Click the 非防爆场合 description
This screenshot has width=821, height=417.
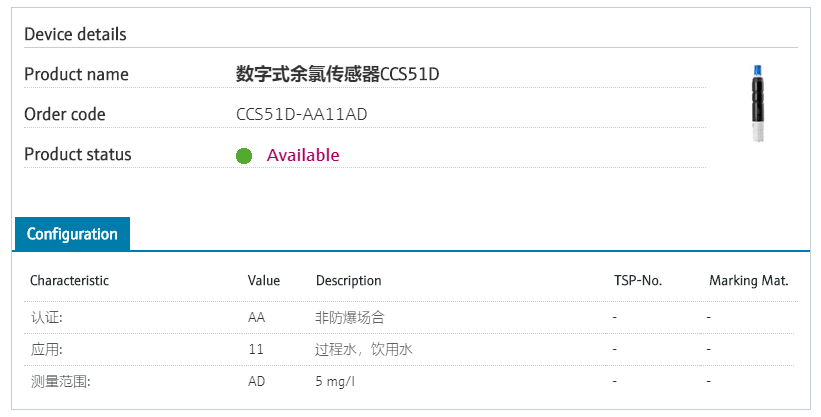pos(350,317)
